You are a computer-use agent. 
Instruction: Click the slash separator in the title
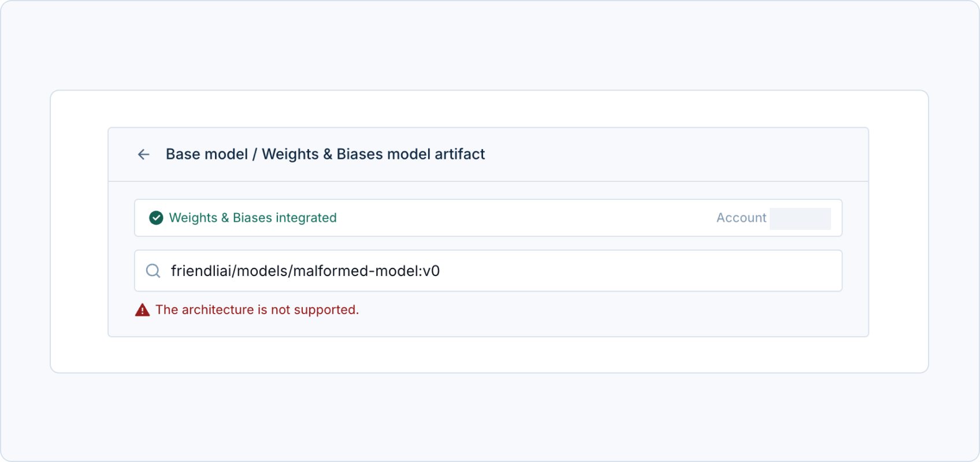point(254,154)
